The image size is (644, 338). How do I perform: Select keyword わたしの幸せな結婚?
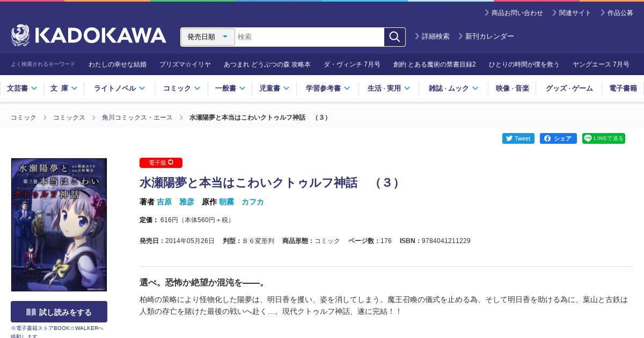118,64
